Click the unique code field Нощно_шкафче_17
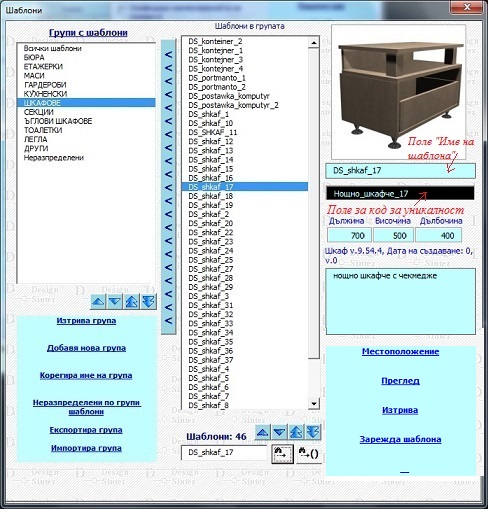 [x=400, y=193]
